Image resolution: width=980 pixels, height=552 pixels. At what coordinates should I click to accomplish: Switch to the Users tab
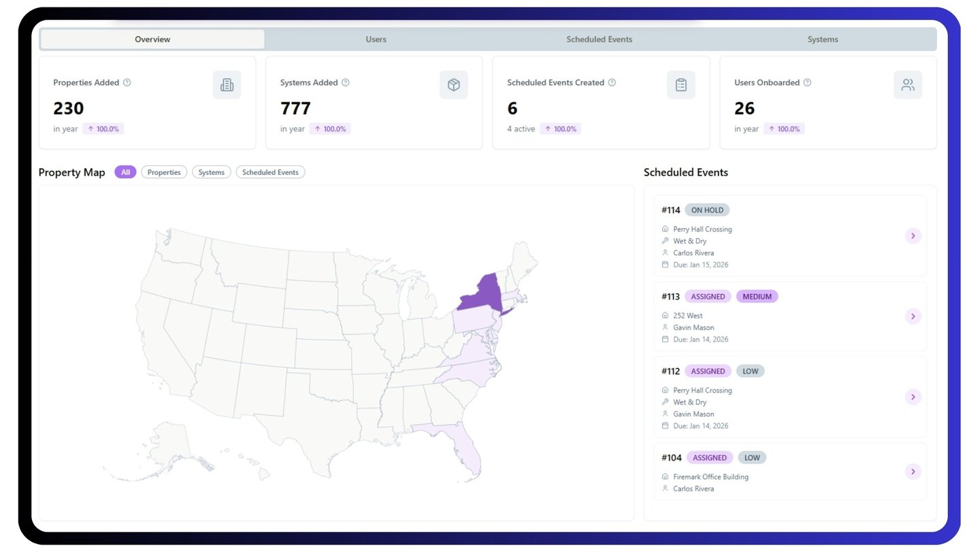point(376,39)
